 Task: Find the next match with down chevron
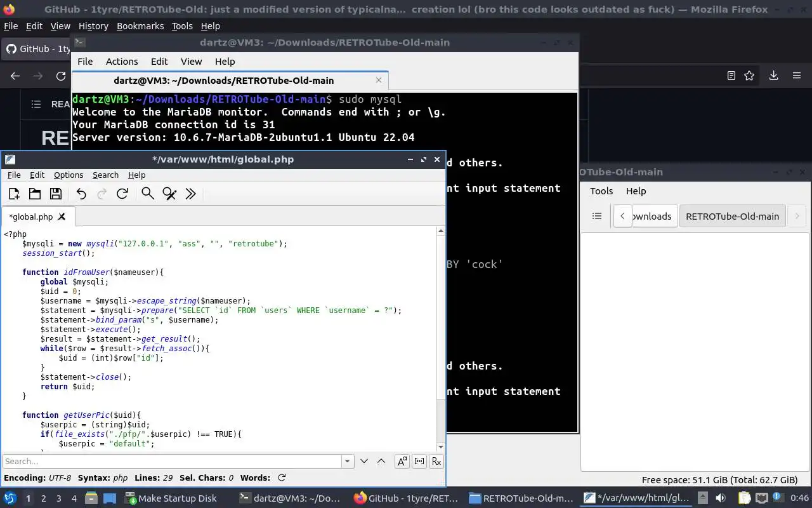point(364,462)
